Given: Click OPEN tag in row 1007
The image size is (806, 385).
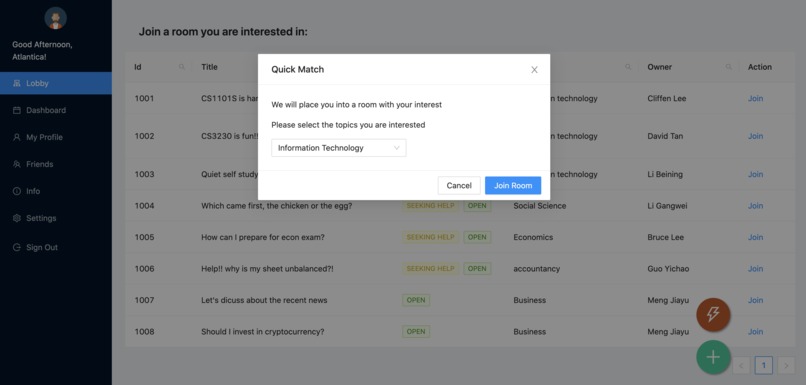Looking at the screenshot, I should (416, 300).
